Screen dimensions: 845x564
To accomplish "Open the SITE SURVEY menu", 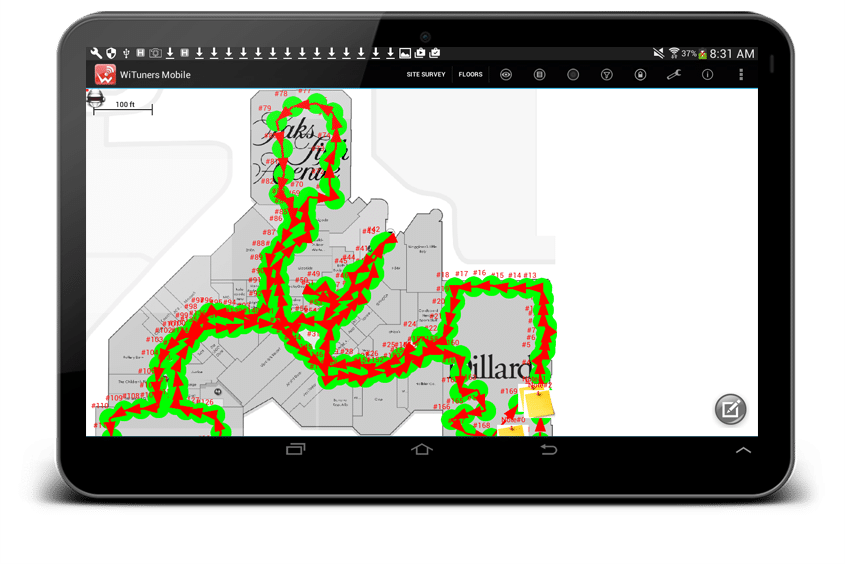I will coord(426,74).
